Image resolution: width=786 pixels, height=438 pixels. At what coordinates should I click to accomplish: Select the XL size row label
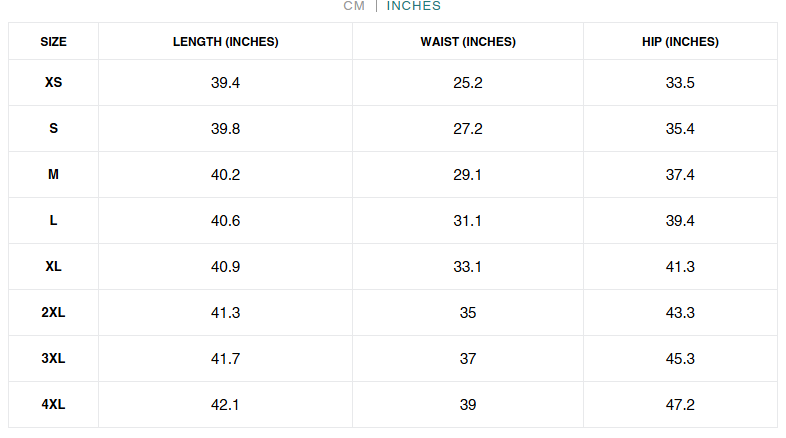tap(54, 266)
